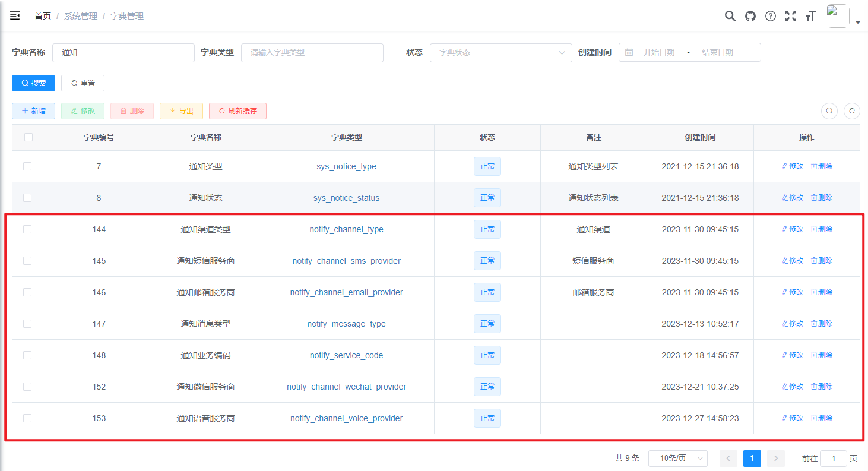Open the header search magnifier icon
This screenshot has height=471, width=868.
pyautogui.click(x=730, y=16)
